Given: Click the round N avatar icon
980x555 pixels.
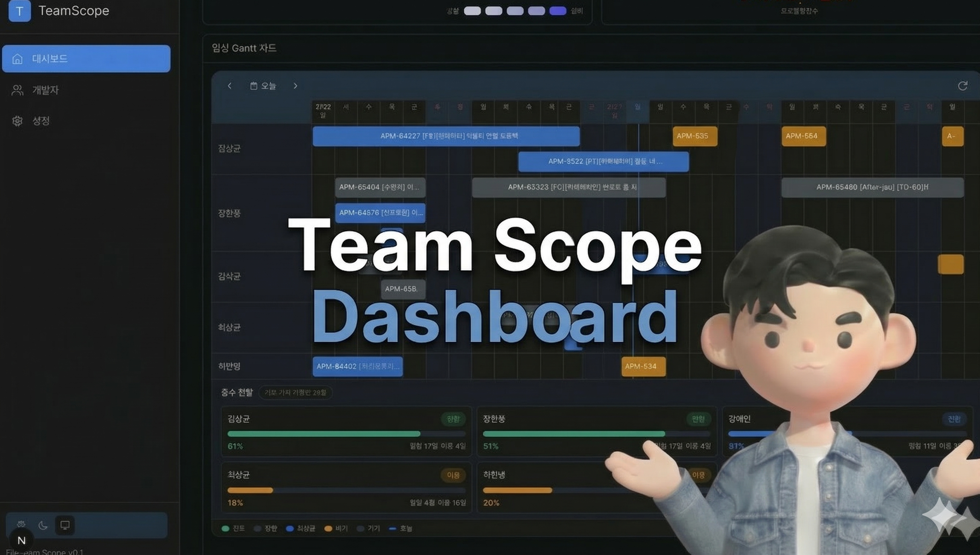Looking at the screenshot, I should coord(21,540).
